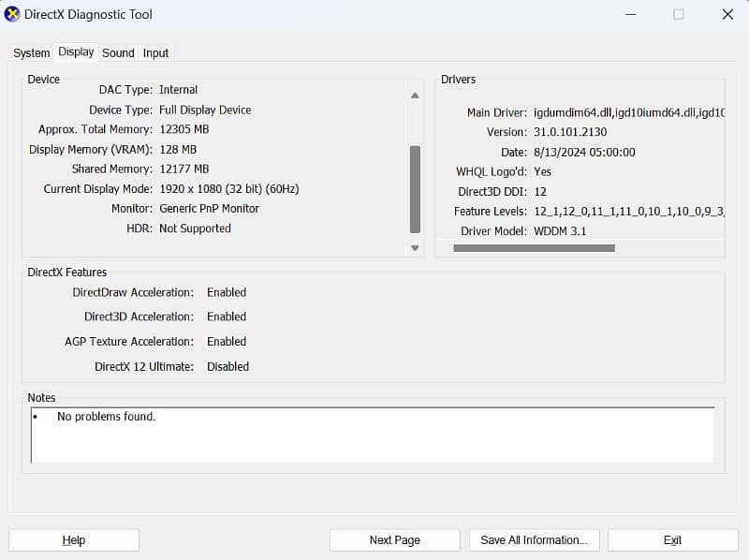The width and height of the screenshot is (749, 560).
Task: Click the Feature Levels value '12_1,12_0,11_1'
Action: [576, 212]
